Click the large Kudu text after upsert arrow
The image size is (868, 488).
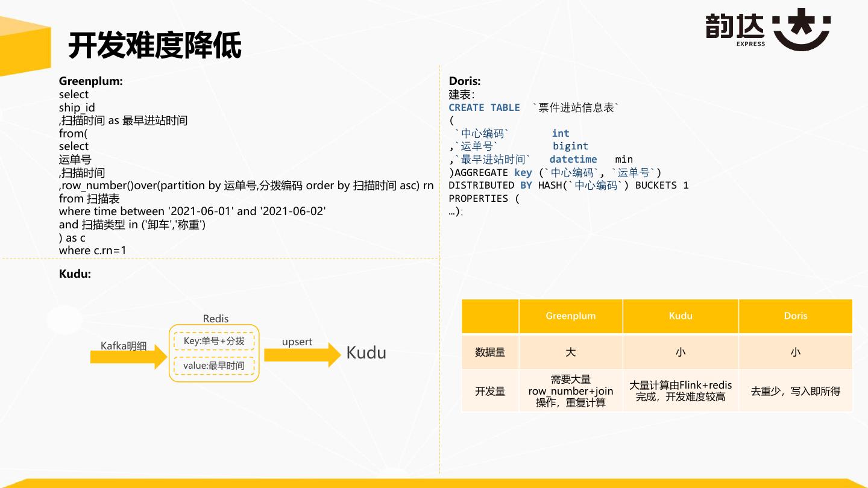[x=366, y=353]
